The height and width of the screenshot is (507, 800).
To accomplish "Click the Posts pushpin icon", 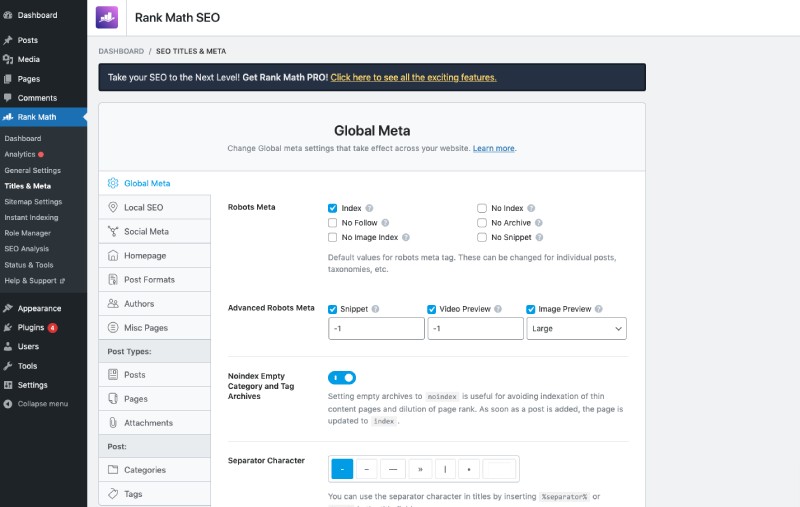I will (8, 40).
